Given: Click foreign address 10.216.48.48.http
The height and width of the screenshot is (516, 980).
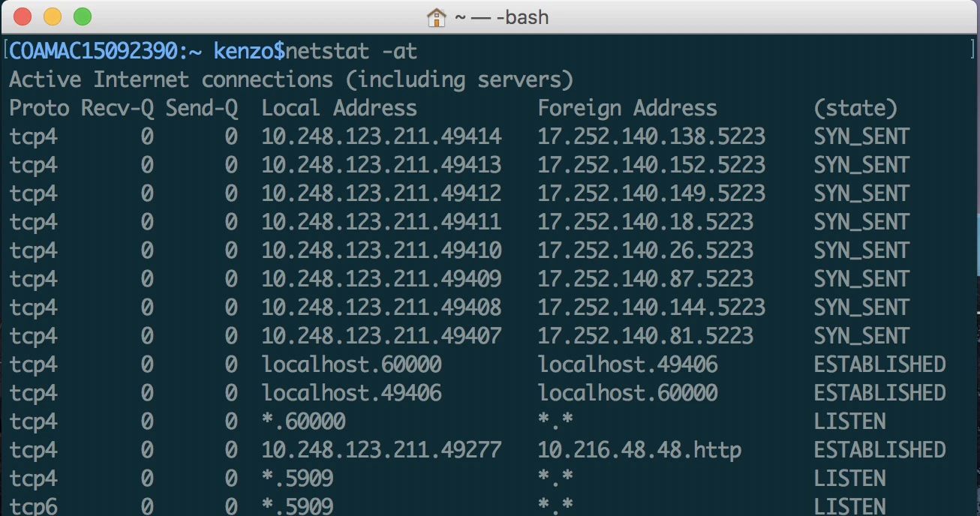Looking at the screenshot, I should (639, 450).
